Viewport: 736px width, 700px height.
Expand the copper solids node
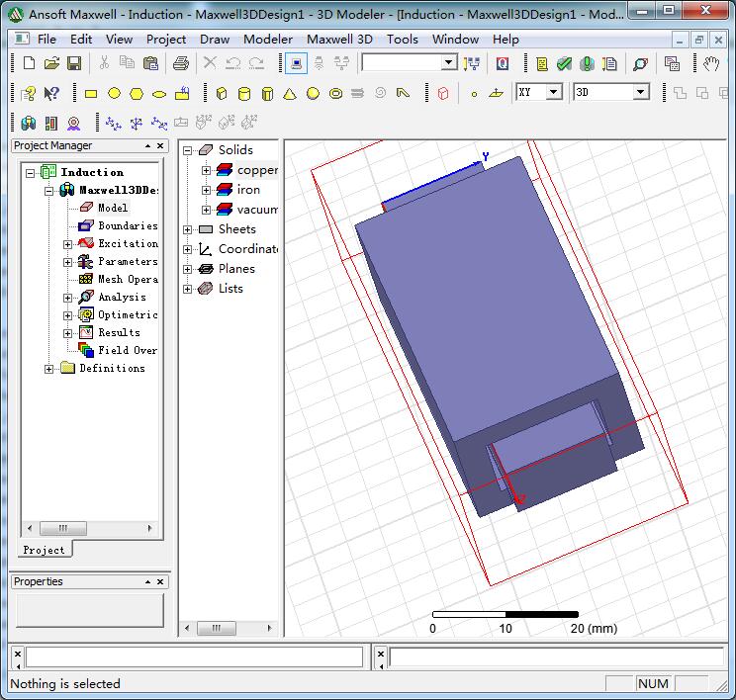[x=206, y=170]
